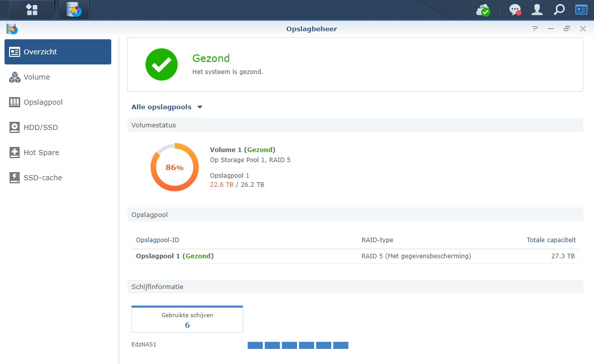The width and height of the screenshot is (594, 364).
Task: Click the third disk block of EdzNAS1
Action: coord(289,345)
